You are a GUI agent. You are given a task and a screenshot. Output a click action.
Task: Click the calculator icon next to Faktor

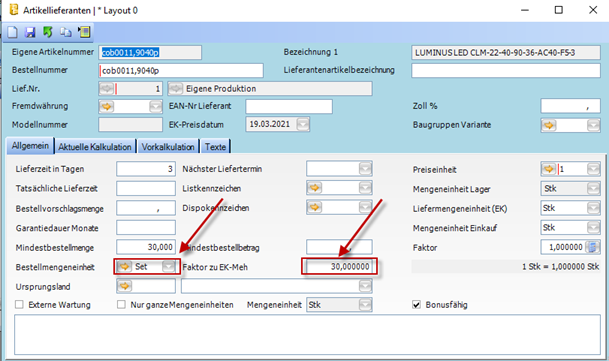(593, 247)
